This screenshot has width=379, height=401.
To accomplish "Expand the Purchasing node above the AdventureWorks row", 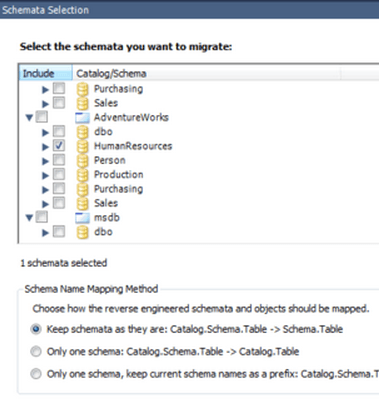I will pyautogui.click(x=45, y=90).
